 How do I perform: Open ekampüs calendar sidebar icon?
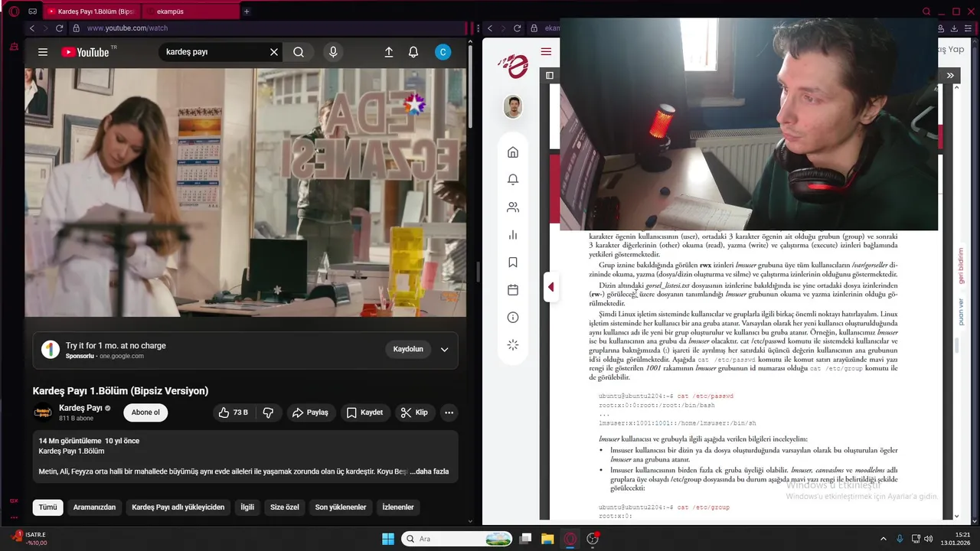[x=513, y=290]
